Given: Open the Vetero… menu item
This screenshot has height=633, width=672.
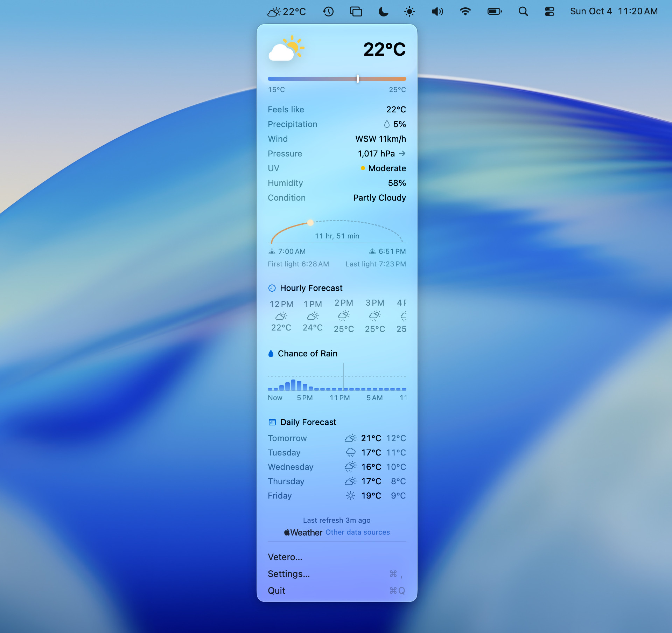Looking at the screenshot, I should (337, 557).
